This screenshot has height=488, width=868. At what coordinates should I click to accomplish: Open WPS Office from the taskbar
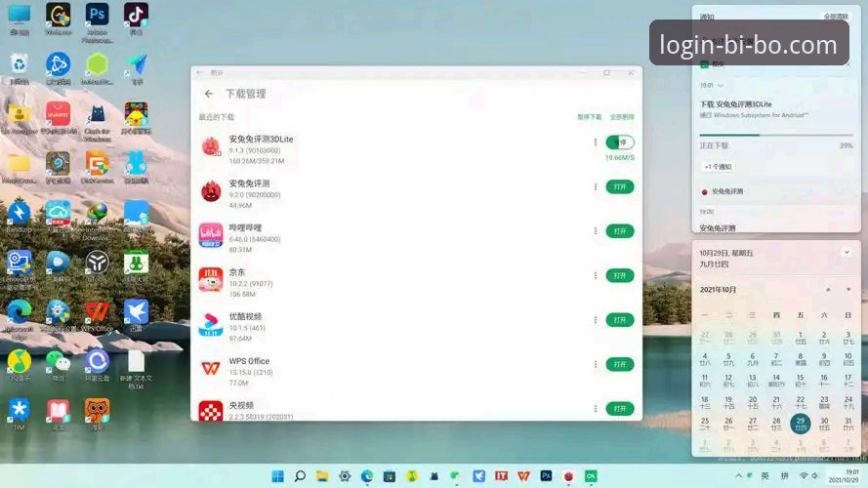[523, 476]
